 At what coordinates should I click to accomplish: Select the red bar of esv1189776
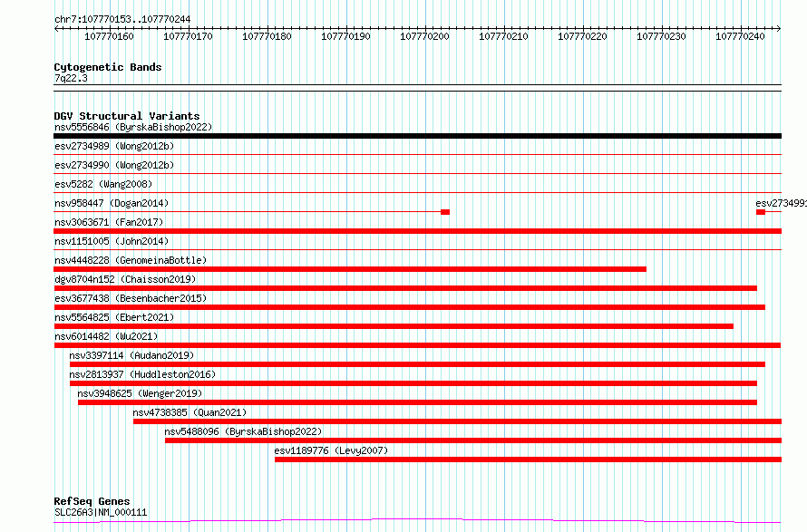(528, 459)
